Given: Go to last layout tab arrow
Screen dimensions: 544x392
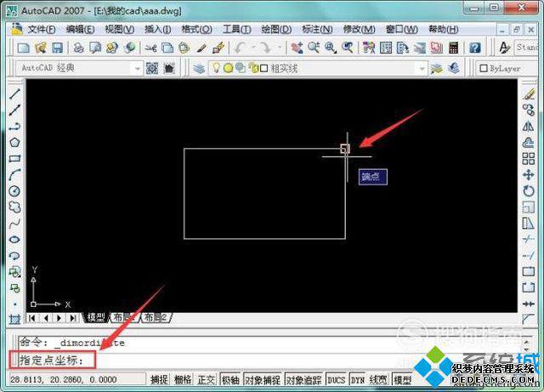Looking at the screenshot, I should click(73, 318).
